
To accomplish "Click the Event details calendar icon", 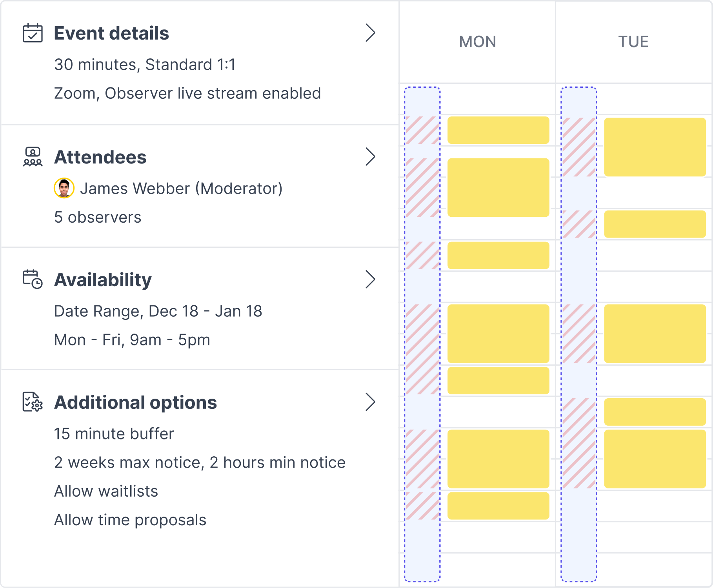I will coord(33,33).
